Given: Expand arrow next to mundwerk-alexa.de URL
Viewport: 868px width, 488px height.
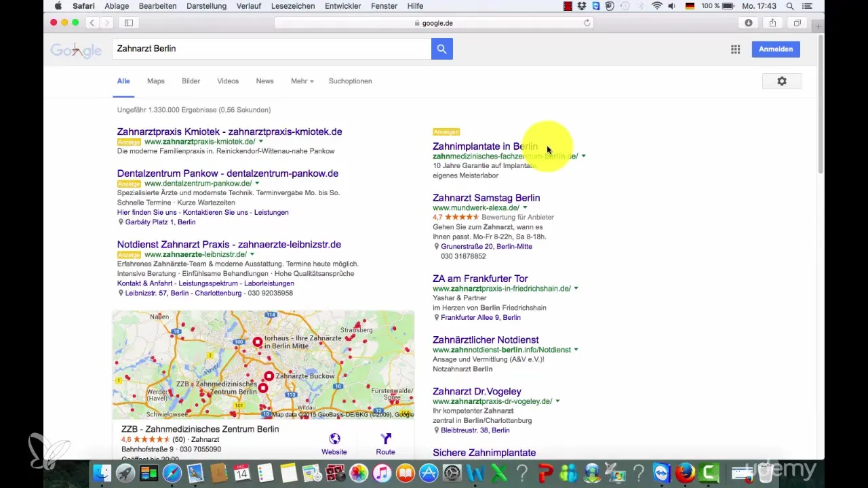Looking at the screenshot, I should pos(525,208).
